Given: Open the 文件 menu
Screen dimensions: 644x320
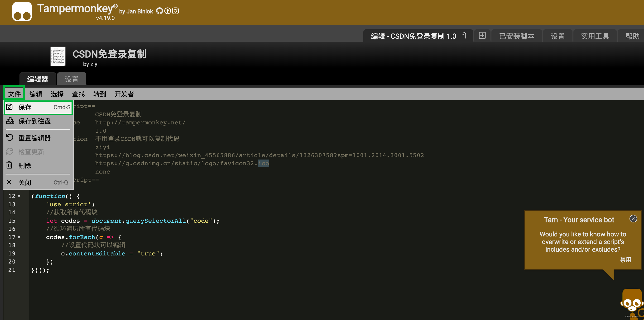Looking at the screenshot, I should (x=14, y=94).
